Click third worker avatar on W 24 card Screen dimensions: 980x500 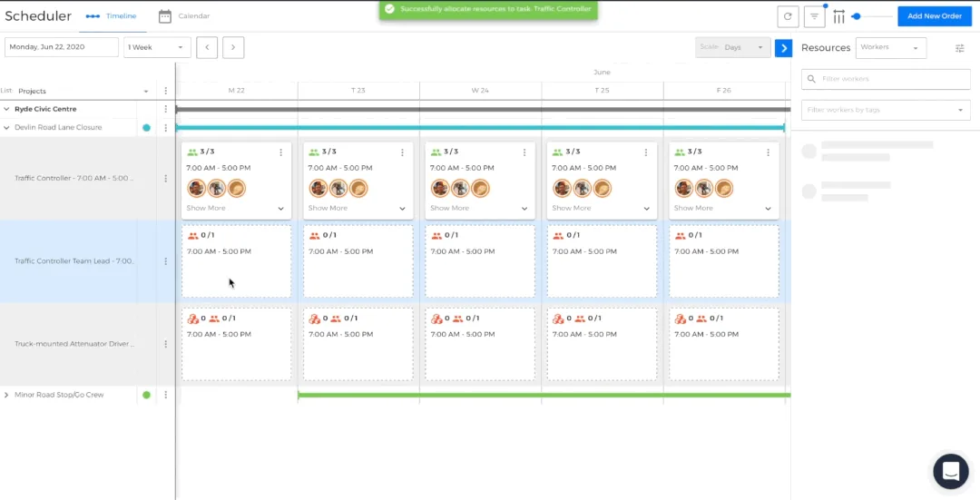tap(480, 188)
